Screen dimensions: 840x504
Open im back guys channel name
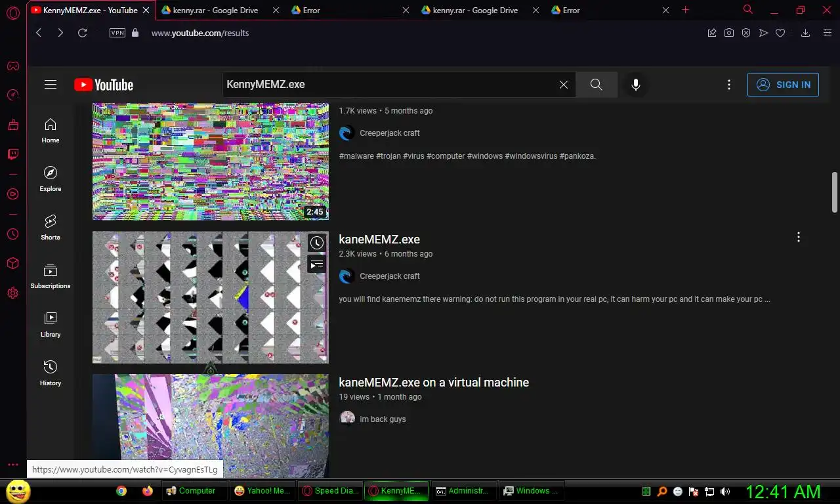pos(383,419)
